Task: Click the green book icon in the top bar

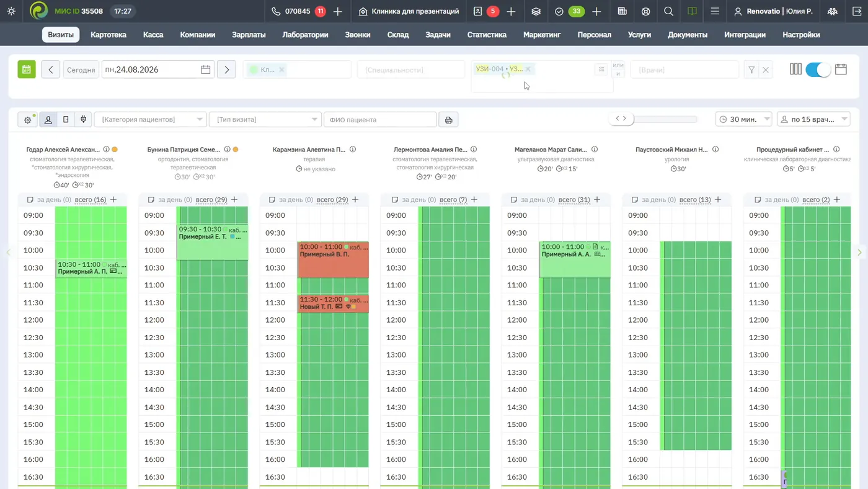Action: coord(692,11)
